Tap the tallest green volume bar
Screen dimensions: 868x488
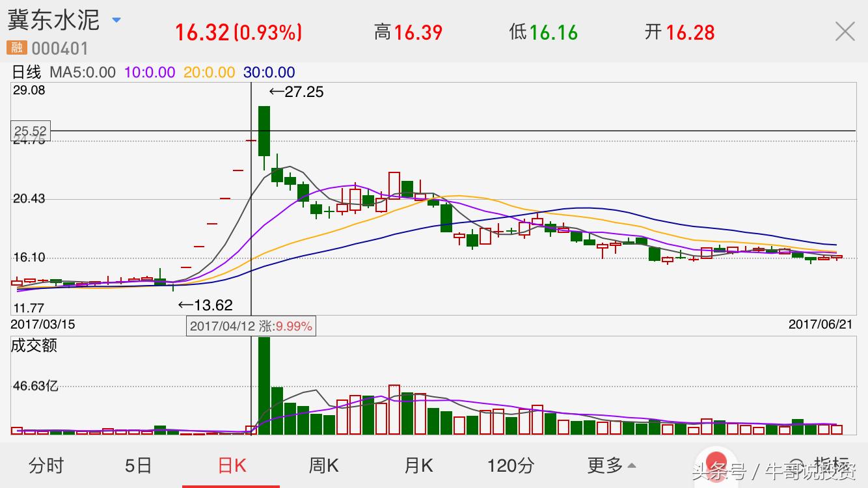264,385
